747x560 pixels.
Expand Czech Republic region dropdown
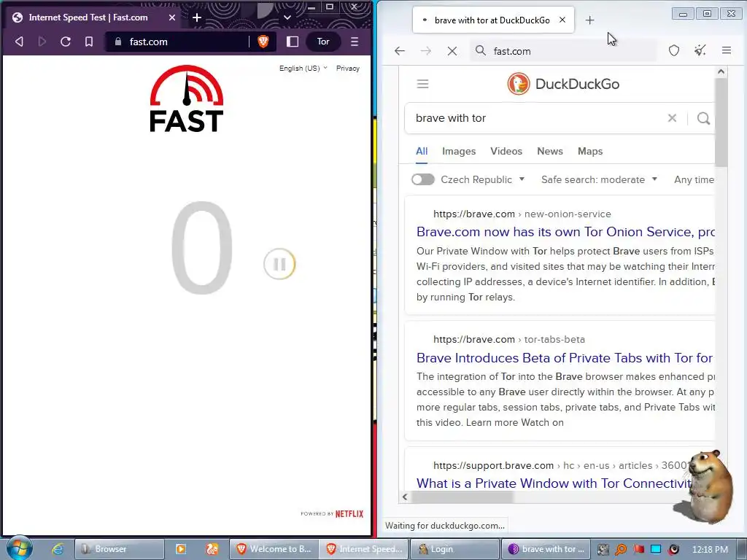(x=483, y=179)
